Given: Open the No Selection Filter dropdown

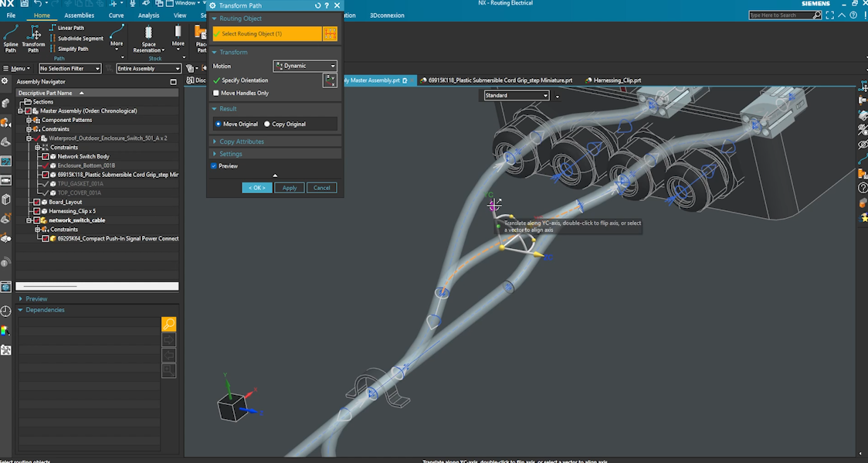Looking at the screenshot, I should pos(70,69).
